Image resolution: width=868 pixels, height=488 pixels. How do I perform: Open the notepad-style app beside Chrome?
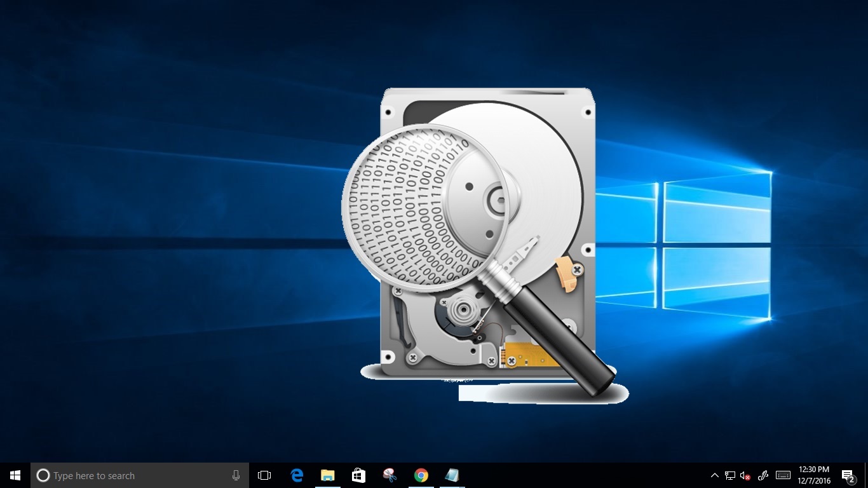click(452, 475)
